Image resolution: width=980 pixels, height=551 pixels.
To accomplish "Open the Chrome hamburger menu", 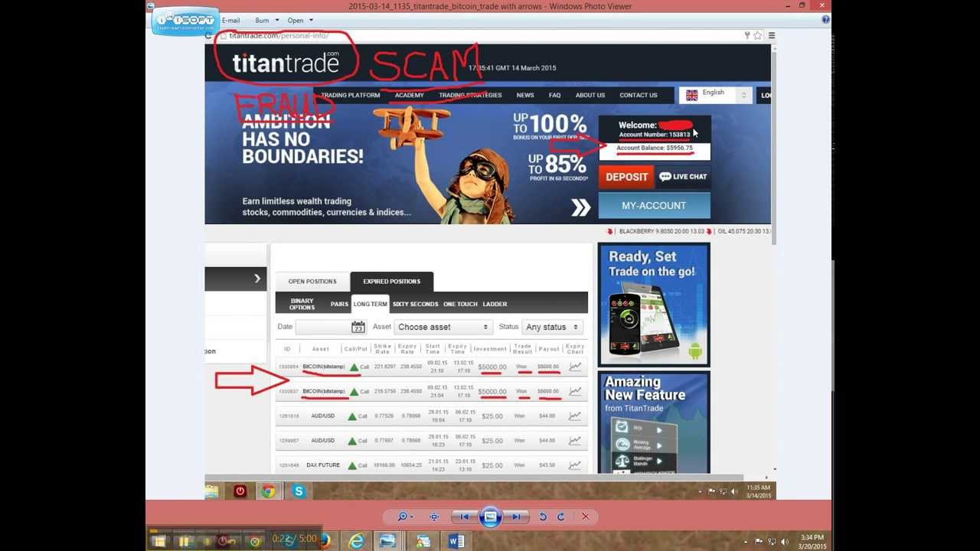I will 771,35.
